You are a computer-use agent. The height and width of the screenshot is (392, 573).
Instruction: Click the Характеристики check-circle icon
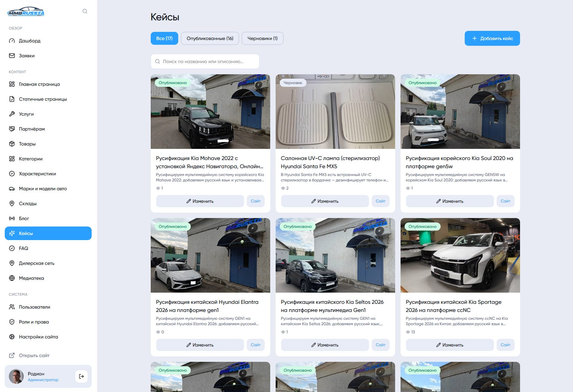tap(12, 174)
